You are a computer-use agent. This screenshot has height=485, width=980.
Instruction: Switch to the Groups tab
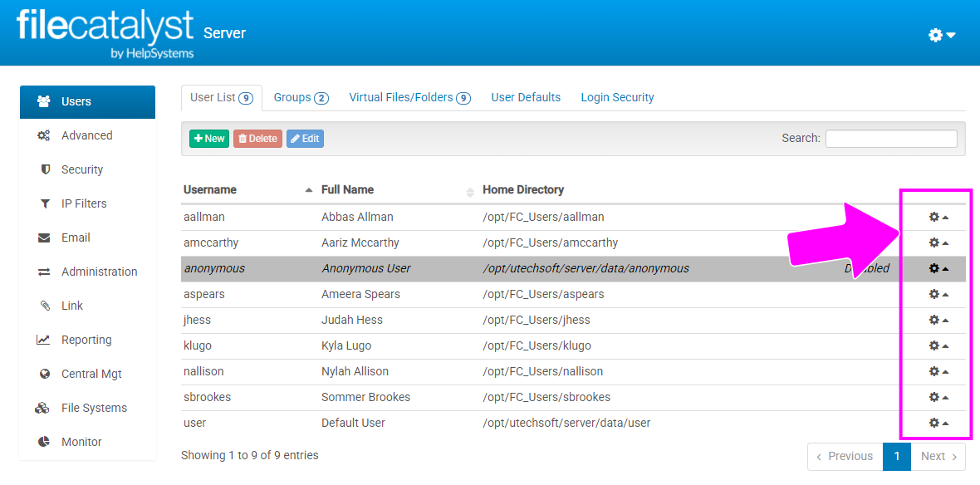[301, 98]
